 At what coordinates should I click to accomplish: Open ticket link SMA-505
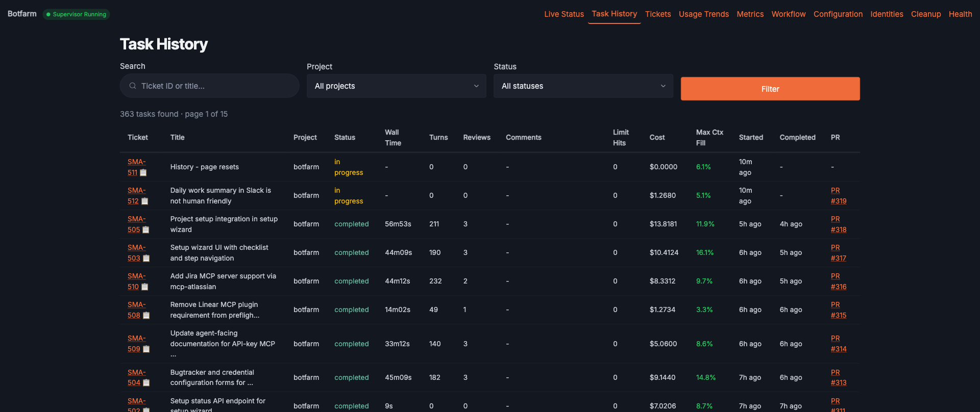[x=136, y=224]
